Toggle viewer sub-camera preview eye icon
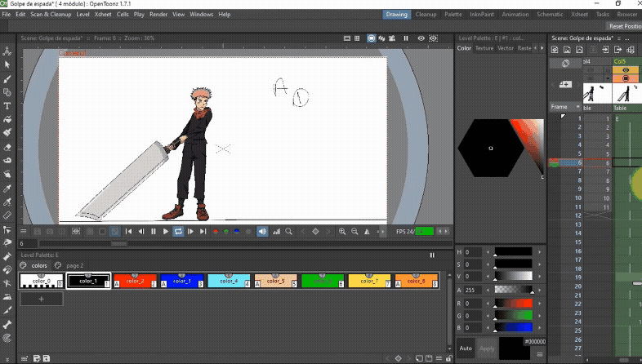 pos(433,38)
